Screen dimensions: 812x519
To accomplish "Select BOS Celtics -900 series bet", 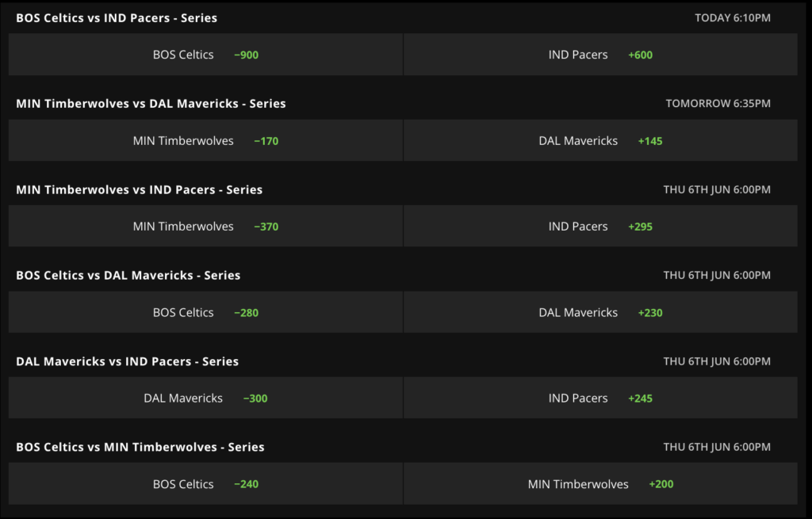I will click(205, 55).
